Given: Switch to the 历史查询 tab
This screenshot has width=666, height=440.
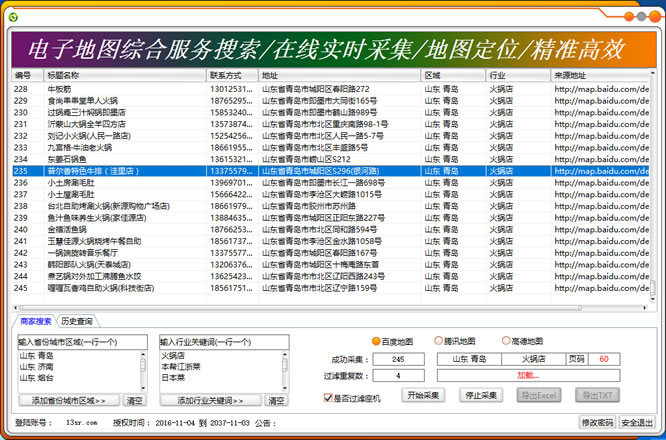Looking at the screenshot, I should (x=76, y=322).
